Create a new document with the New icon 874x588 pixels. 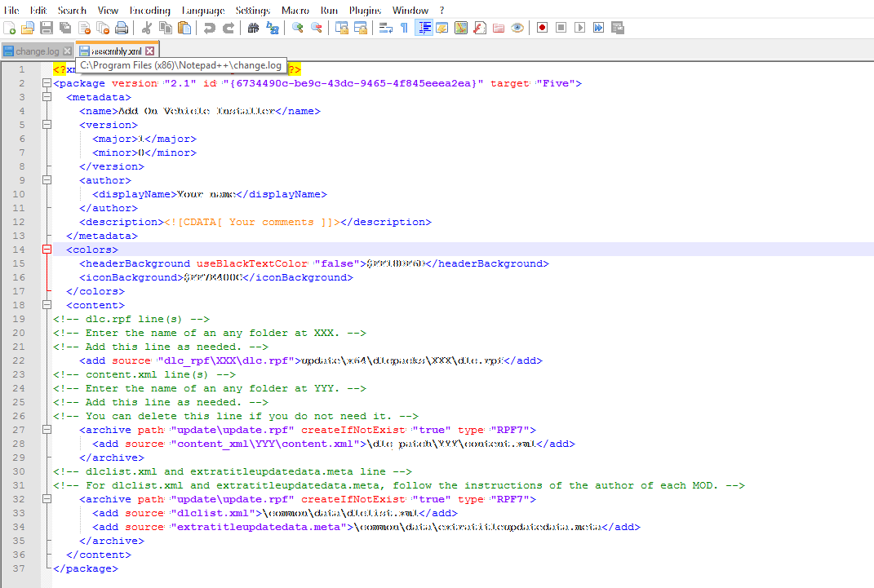(9, 28)
